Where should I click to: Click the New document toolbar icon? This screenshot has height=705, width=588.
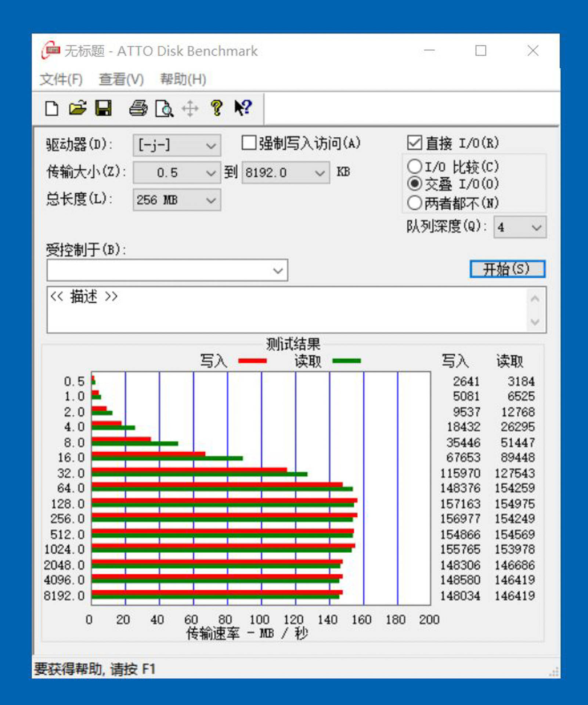tap(51, 108)
